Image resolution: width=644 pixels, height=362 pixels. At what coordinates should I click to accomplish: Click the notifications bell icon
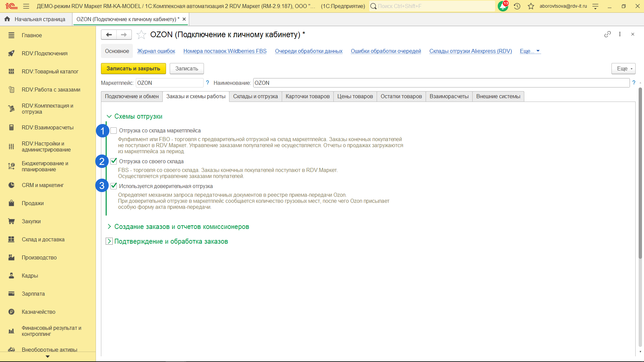pyautogui.click(x=502, y=6)
